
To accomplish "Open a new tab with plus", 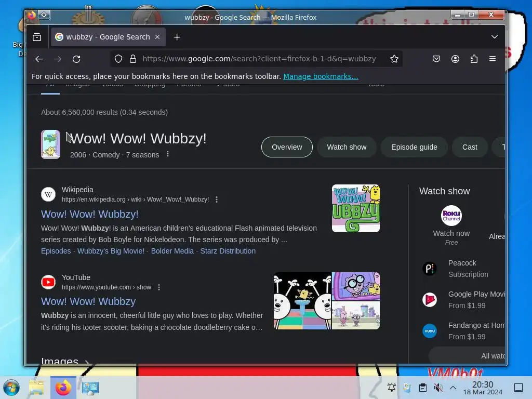I will 177,37.
